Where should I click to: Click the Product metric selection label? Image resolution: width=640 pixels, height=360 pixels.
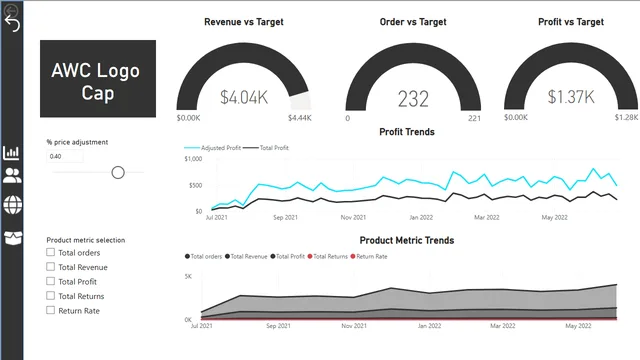(x=86, y=240)
